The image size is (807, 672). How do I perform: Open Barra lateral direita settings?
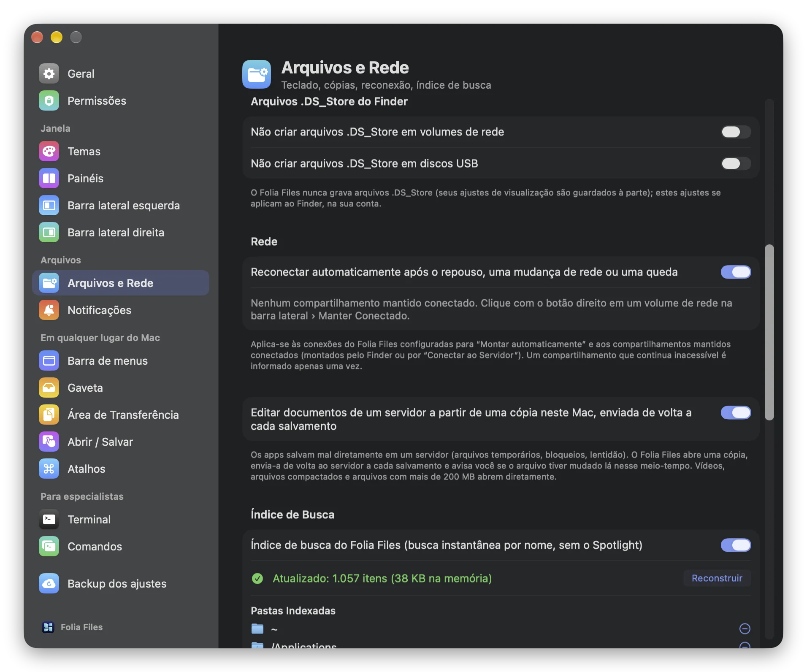point(121,233)
